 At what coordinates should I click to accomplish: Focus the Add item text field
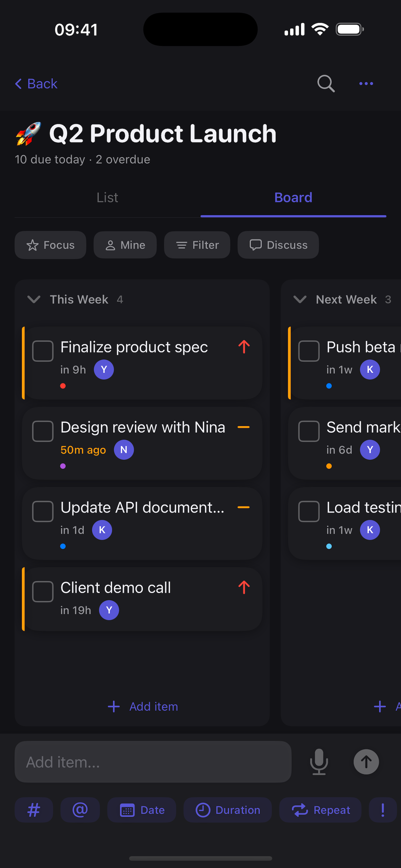point(153,762)
